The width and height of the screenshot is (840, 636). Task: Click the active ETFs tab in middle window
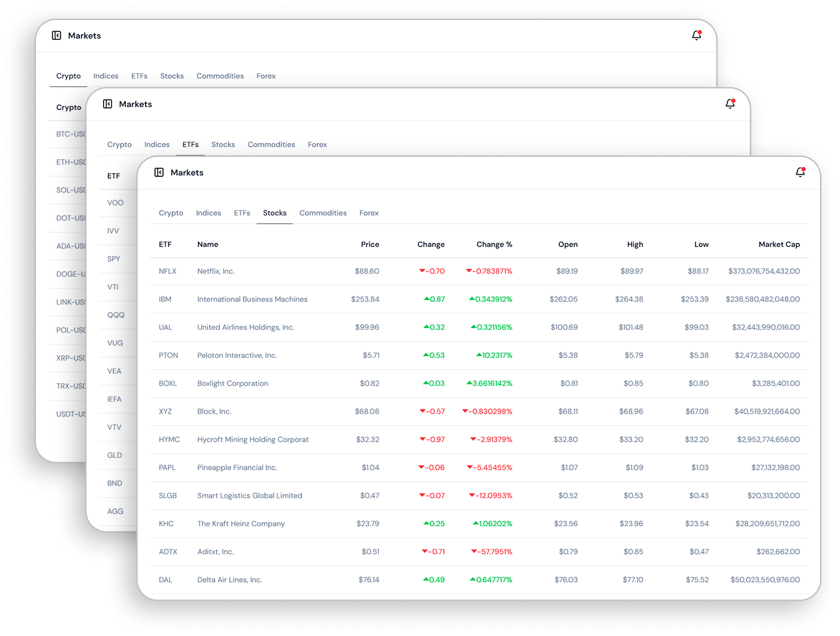pos(190,144)
